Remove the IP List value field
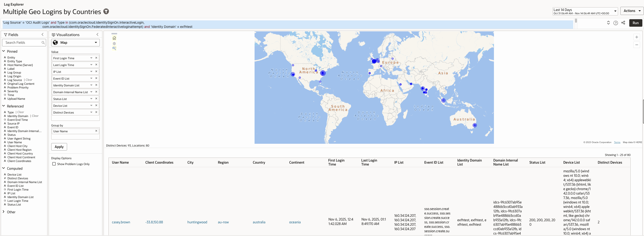This screenshot has height=236, width=644. pyautogui.click(x=96, y=72)
